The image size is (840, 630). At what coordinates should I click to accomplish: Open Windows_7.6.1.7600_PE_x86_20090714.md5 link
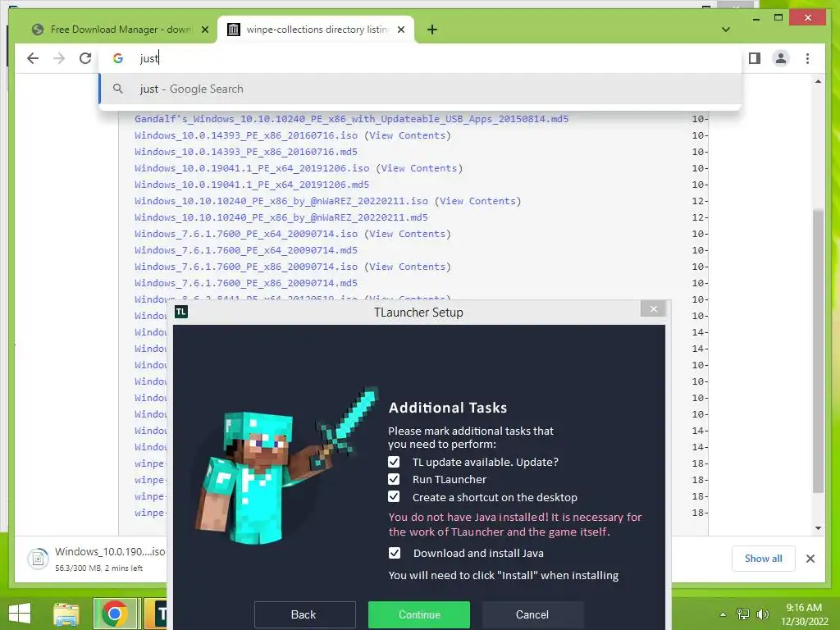246,283
